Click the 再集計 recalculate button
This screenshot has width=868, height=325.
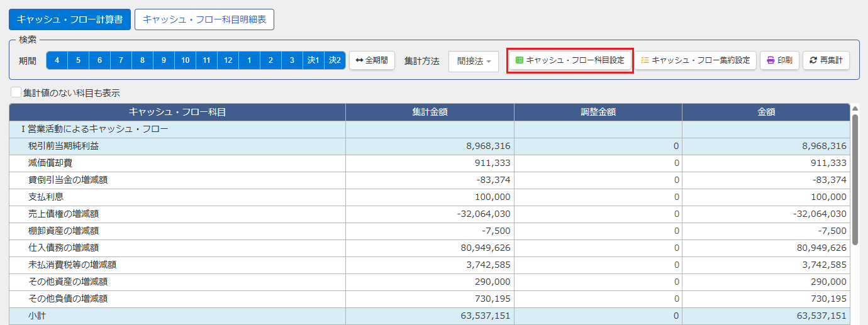pos(826,60)
